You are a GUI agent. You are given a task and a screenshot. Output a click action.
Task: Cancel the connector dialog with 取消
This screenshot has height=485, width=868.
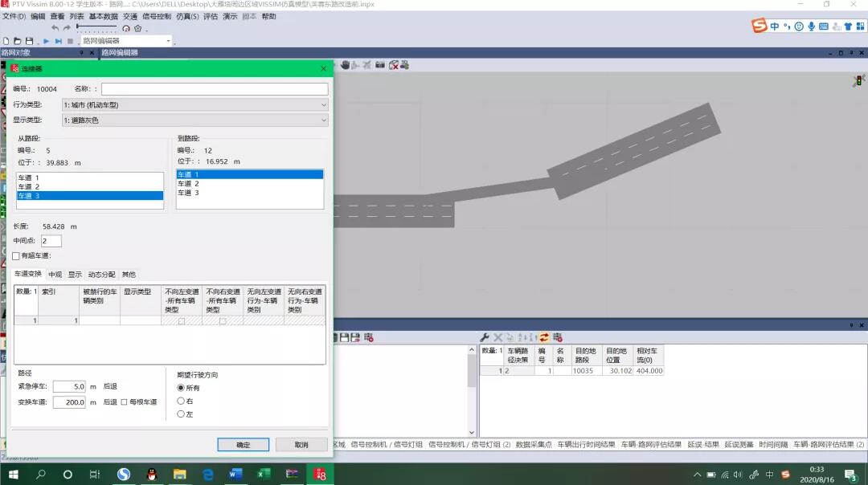point(301,445)
